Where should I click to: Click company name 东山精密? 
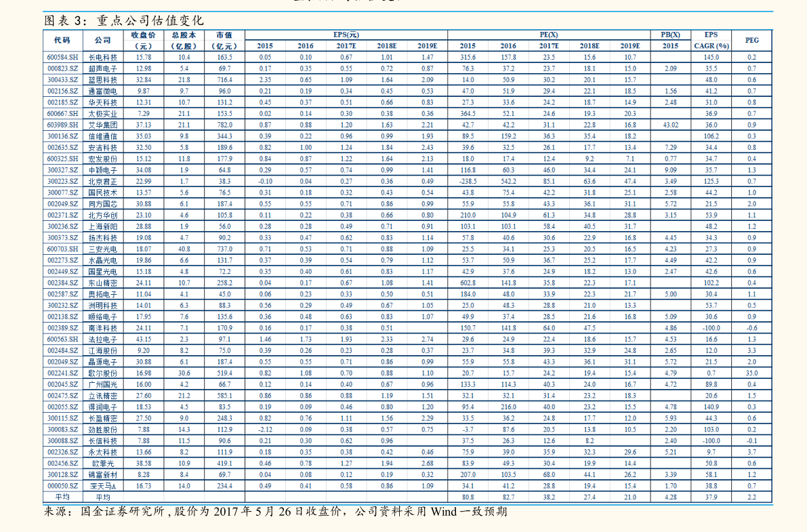click(102, 283)
